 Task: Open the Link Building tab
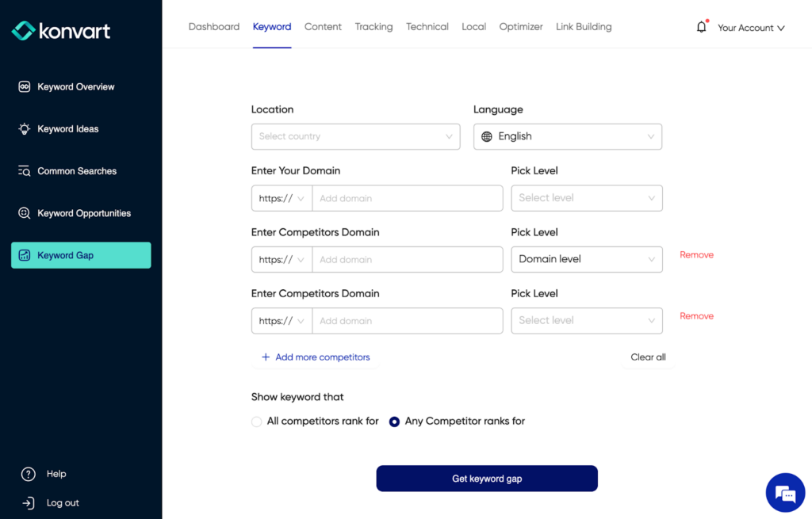[583, 26]
